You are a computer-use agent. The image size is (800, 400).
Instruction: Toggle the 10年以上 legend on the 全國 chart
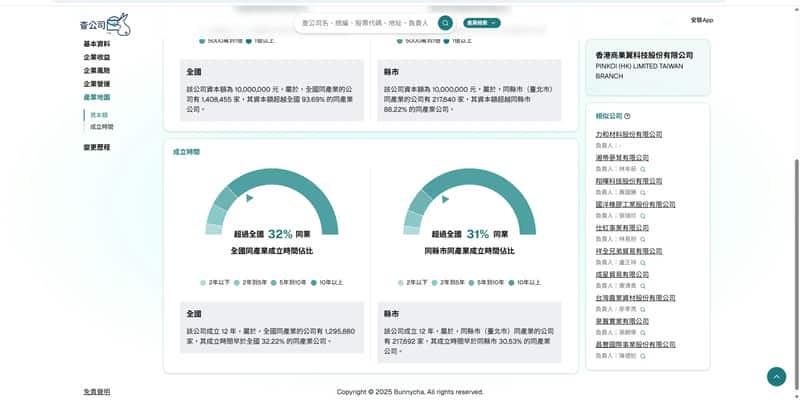[x=327, y=283]
